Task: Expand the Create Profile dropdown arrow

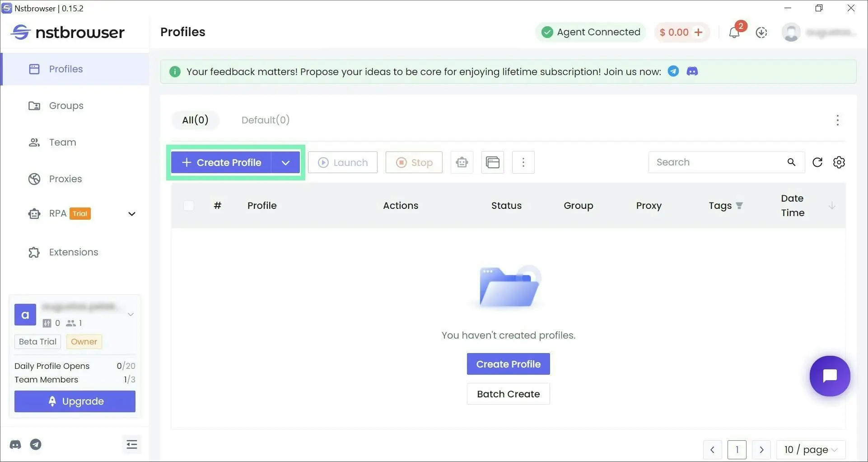Action: tap(285, 163)
